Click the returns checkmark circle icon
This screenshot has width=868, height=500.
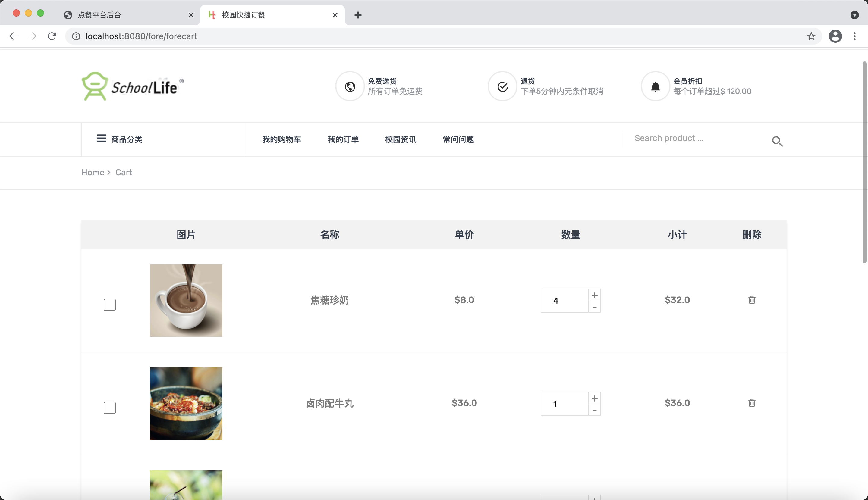502,86
